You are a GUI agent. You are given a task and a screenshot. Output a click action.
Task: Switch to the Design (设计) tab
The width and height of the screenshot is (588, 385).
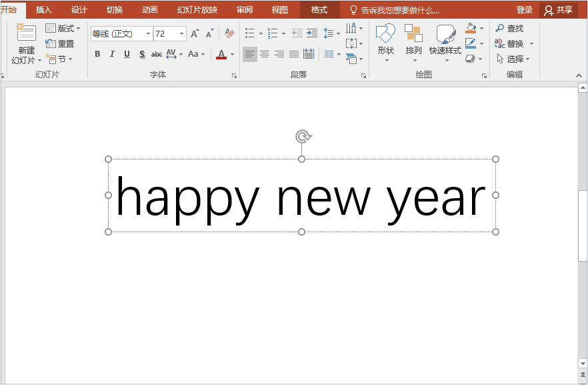[x=79, y=10]
